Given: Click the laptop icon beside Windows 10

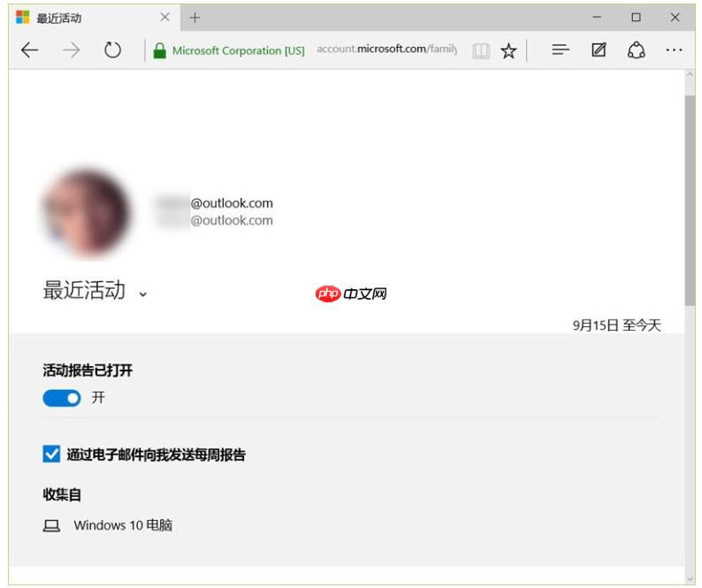Looking at the screenshot, I should (x=51, y=526).
